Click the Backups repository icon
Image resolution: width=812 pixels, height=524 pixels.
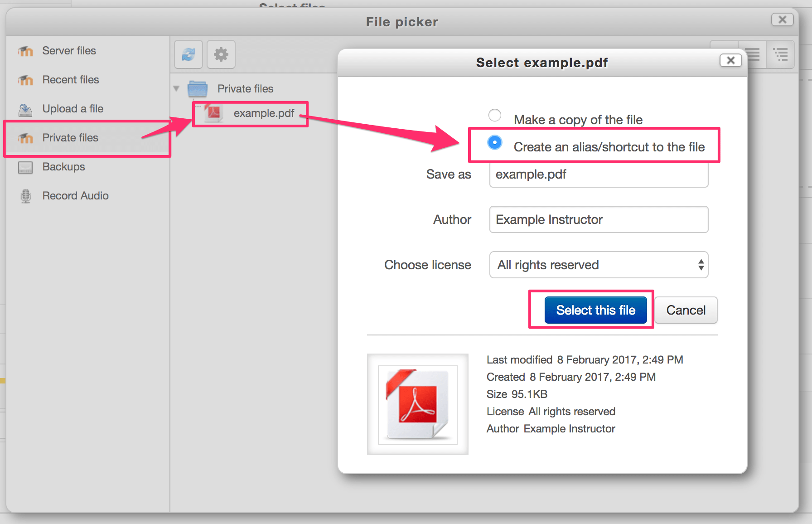click(25, 167)
